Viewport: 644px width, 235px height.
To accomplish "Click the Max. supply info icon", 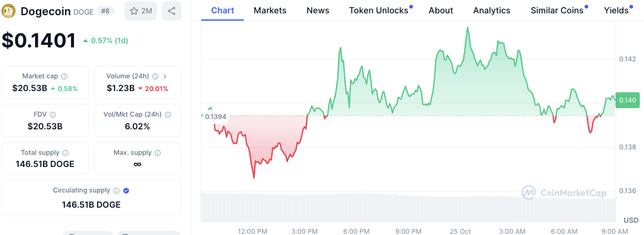I will tap(158, 152).
